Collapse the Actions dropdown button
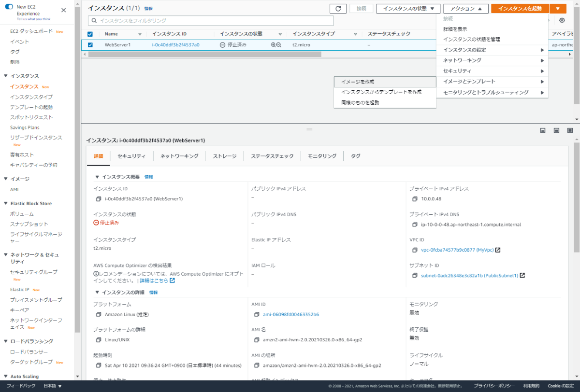The width and height of the screenshot is (580, 392). [466, 8]
